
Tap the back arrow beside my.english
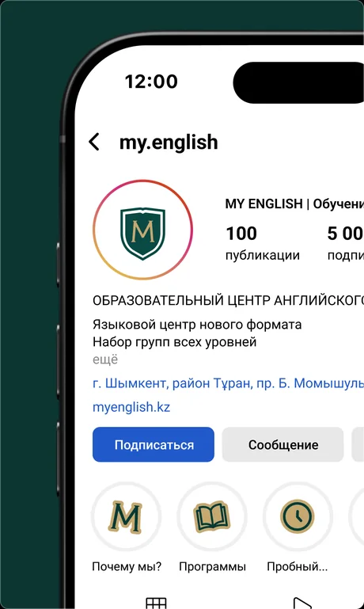(94, 142)
